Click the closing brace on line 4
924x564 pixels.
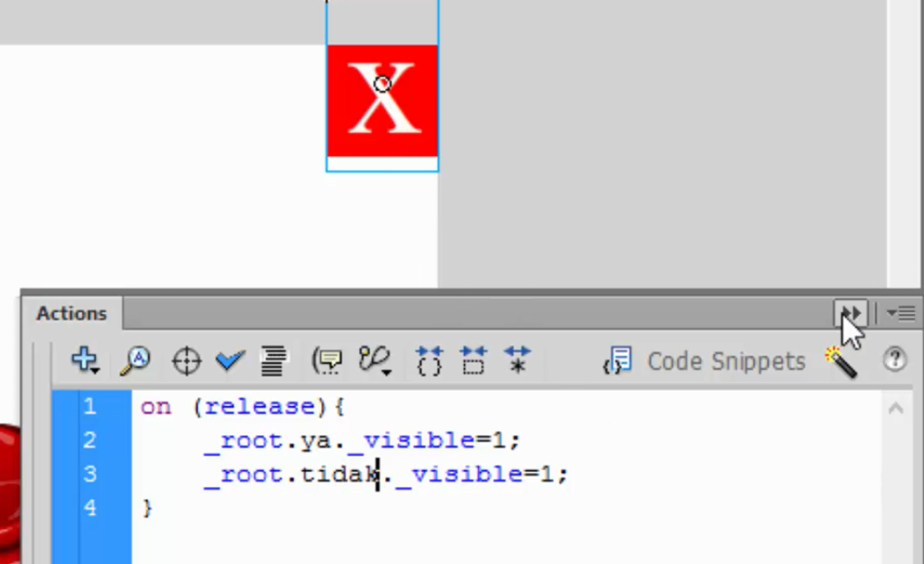[x=147, y=508]
